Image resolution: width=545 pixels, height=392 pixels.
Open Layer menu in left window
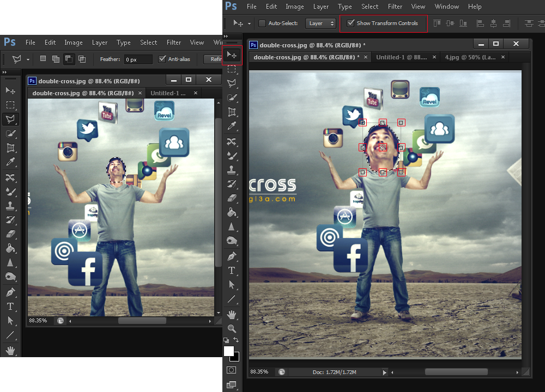(99, 42)
